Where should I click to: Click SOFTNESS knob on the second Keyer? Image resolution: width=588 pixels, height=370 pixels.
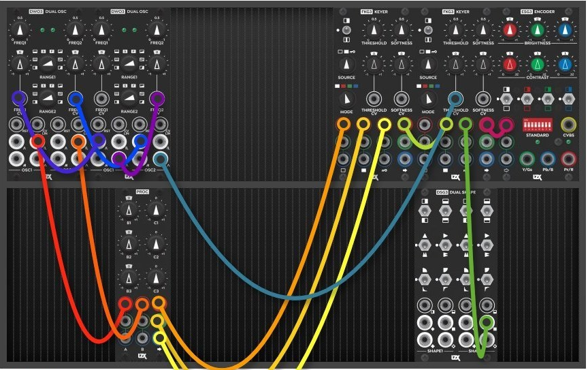483,31
